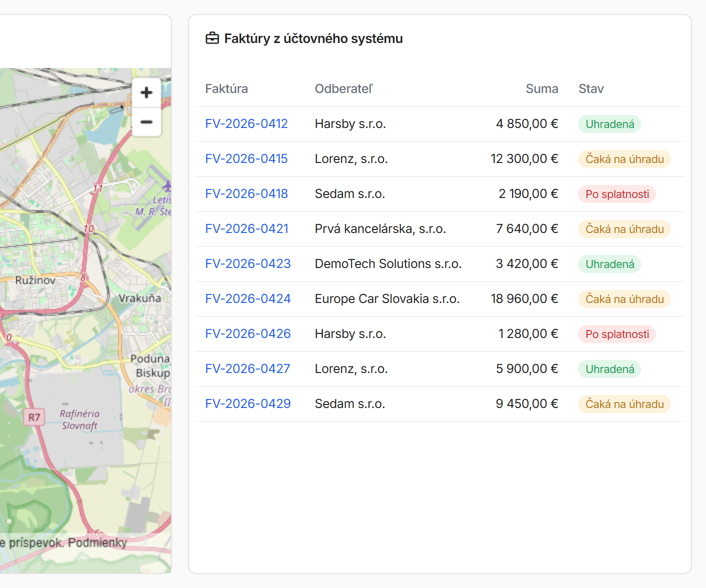Open invoice FV-2026-0415

(246, 159)
